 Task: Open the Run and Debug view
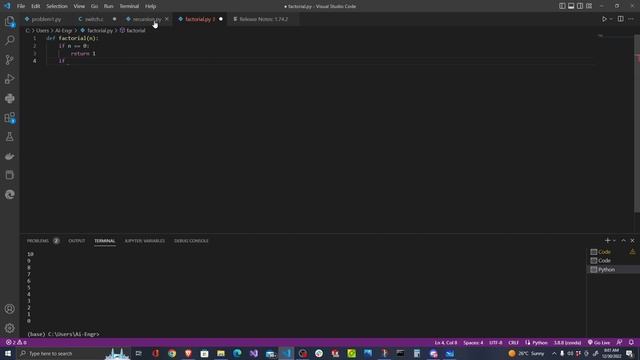coord(9,79)
